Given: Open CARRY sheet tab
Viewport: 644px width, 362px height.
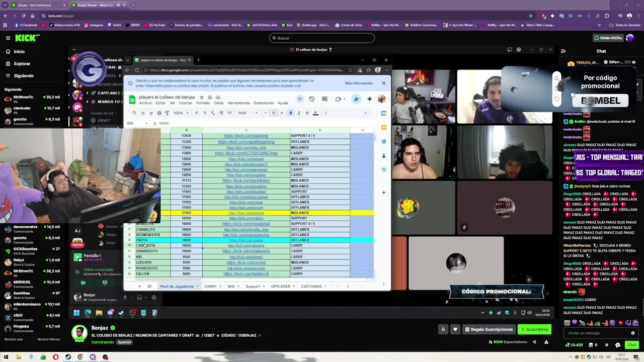Looking at the screenshot, I should click(x=210, y=287).
